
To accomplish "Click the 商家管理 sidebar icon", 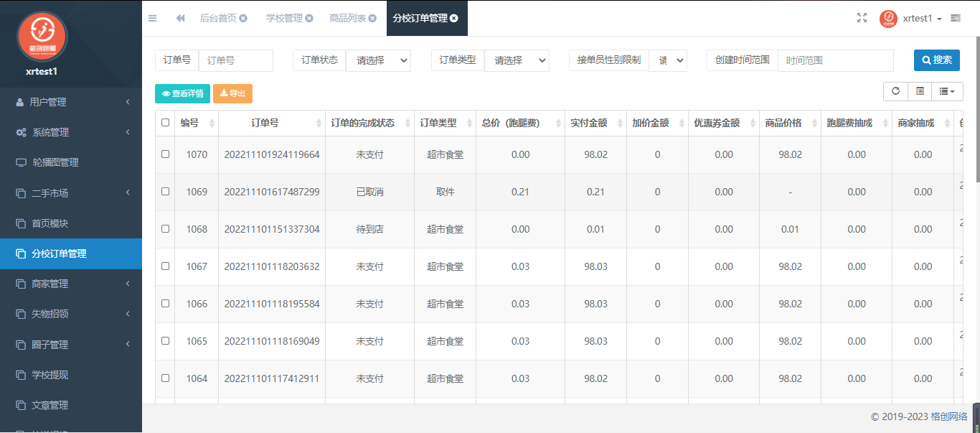I will tap(21, 284).
